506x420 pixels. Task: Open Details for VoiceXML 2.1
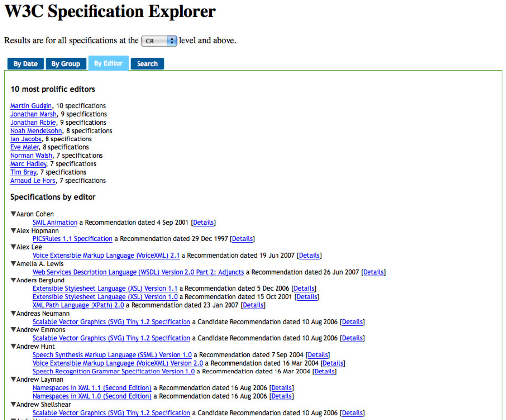[x=309, y=255]
